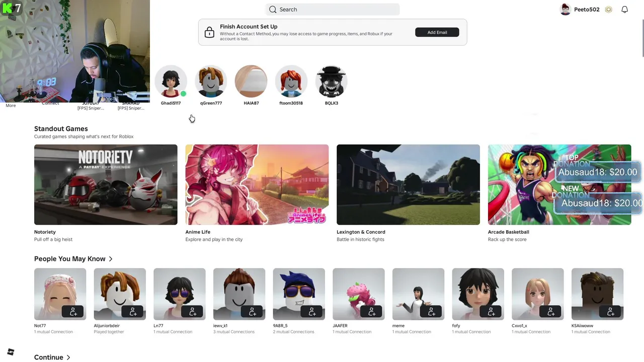Add JAAFER as a connection
Viewport: 644px width, 362px height.
pyautogui.click(x=371, y=312)
